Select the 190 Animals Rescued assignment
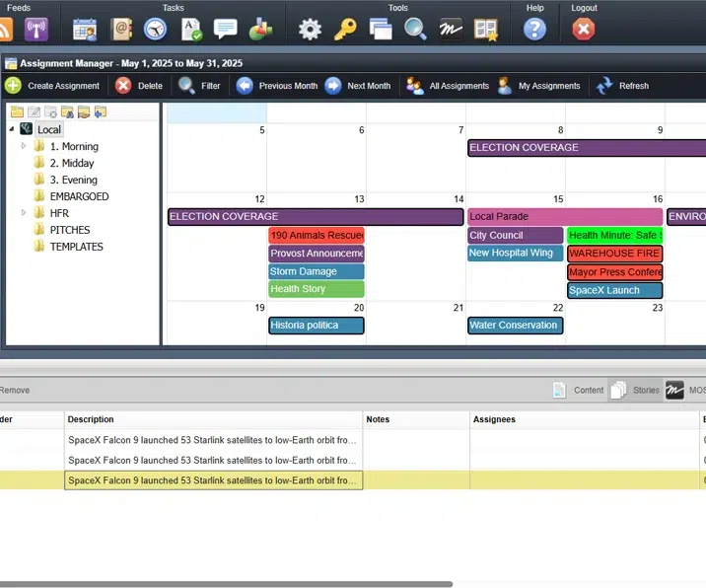Image resolution: width=706 pixels, height=588 pixels. (317, 235)
